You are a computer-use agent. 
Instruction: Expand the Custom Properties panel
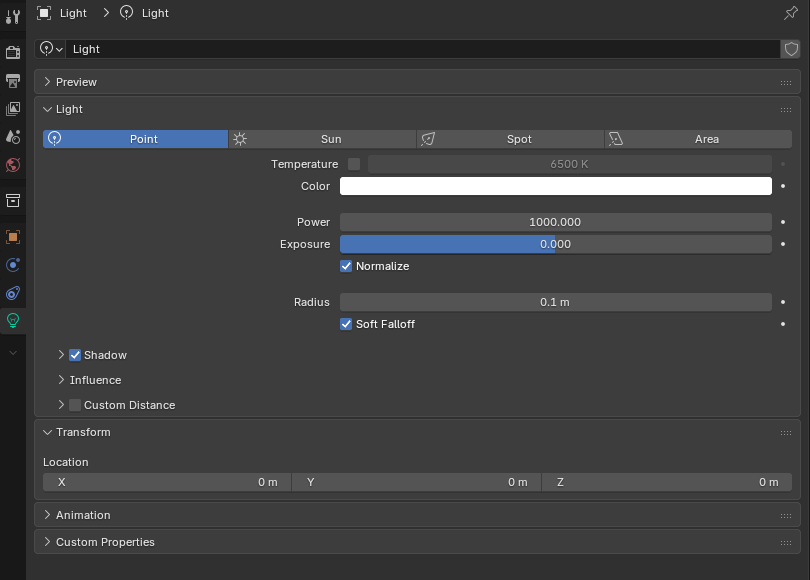417,542
